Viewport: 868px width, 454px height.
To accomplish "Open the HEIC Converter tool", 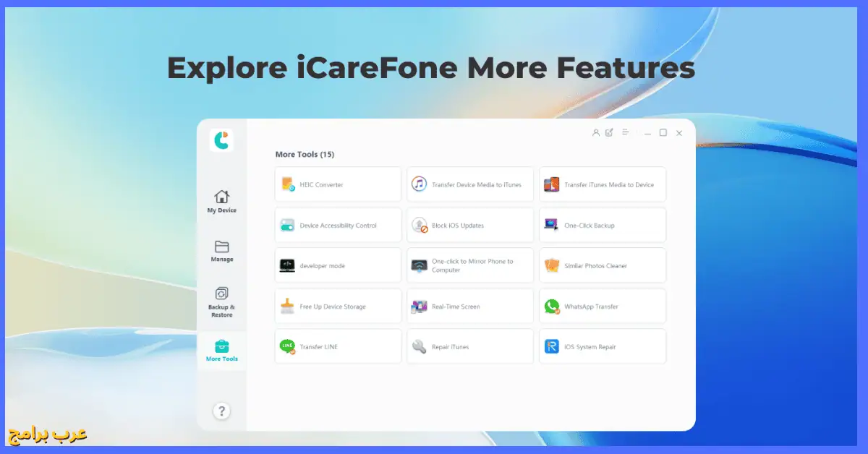I will pos(338,184).
